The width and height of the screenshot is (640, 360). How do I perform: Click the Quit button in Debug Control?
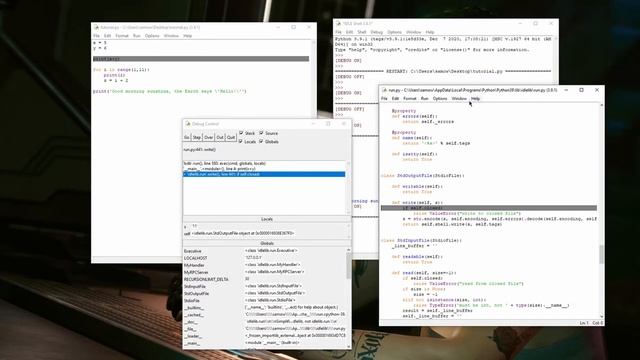click(x=231, y=138)
